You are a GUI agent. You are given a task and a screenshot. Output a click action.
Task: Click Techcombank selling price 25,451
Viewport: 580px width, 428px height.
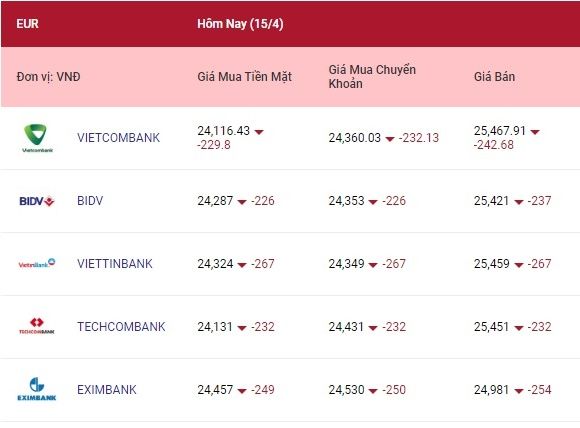(x=492, y=326)
